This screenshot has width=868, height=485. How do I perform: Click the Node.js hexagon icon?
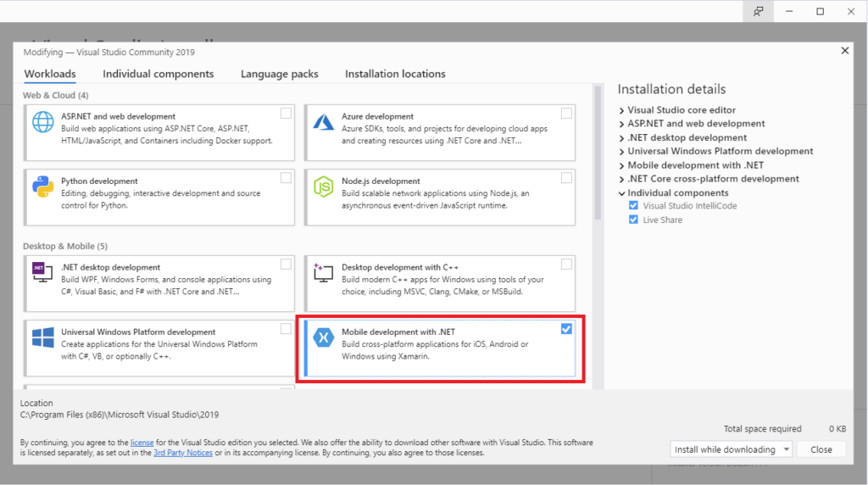click(323, 187)
